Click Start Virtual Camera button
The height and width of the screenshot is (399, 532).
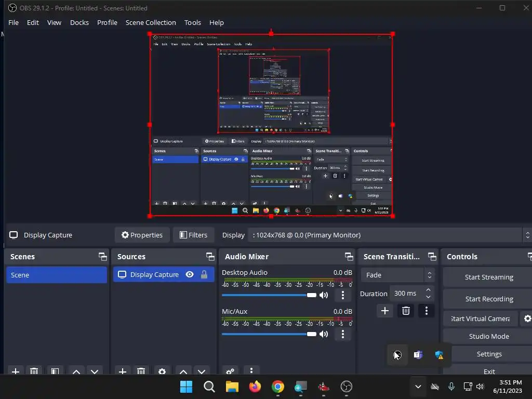(481, 318)
